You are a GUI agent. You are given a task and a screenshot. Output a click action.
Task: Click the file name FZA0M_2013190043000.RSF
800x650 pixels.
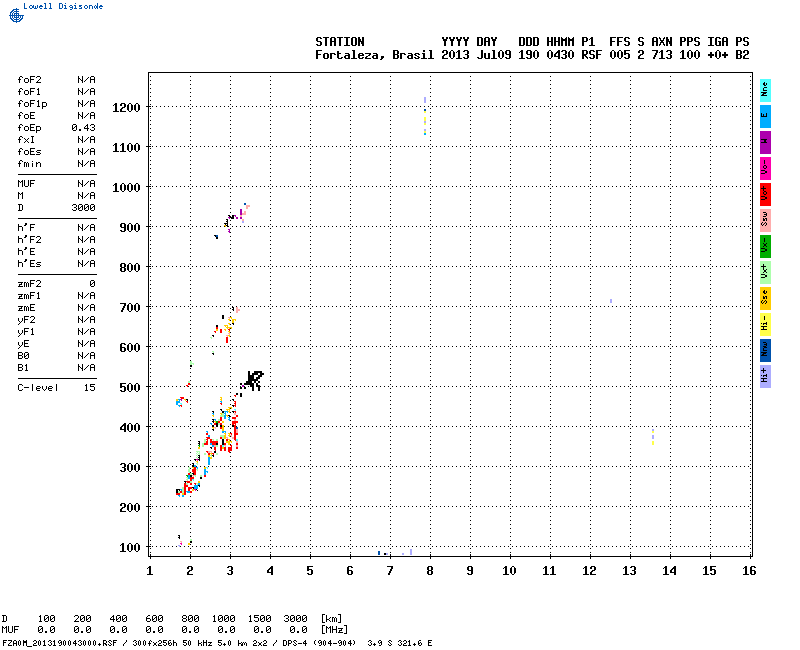[60, 643]
